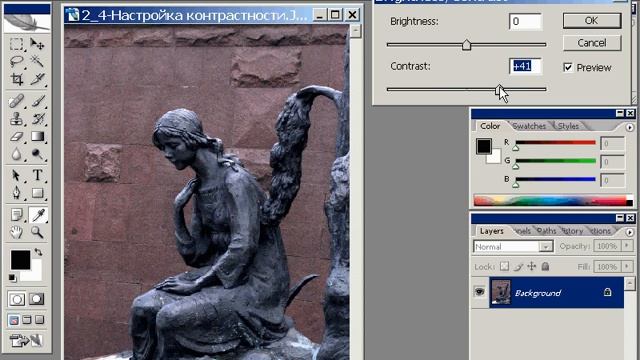The width and height of the screenshot is (640, 360).
Task: Switch to Quick Mask mode
Action: 37,299
